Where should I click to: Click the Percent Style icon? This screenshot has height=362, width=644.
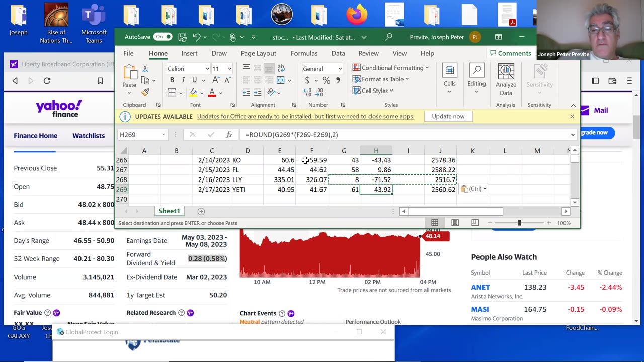click(326, 80)
